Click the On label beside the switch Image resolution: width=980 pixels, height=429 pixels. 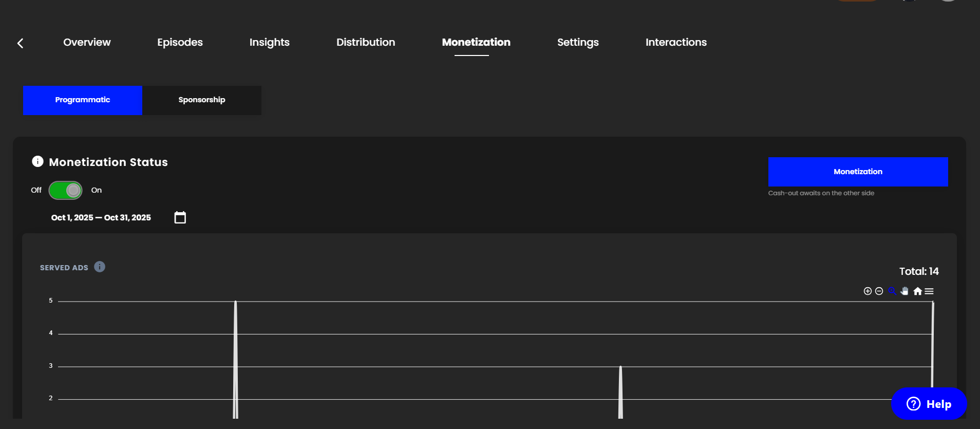(x=97, y=190)
